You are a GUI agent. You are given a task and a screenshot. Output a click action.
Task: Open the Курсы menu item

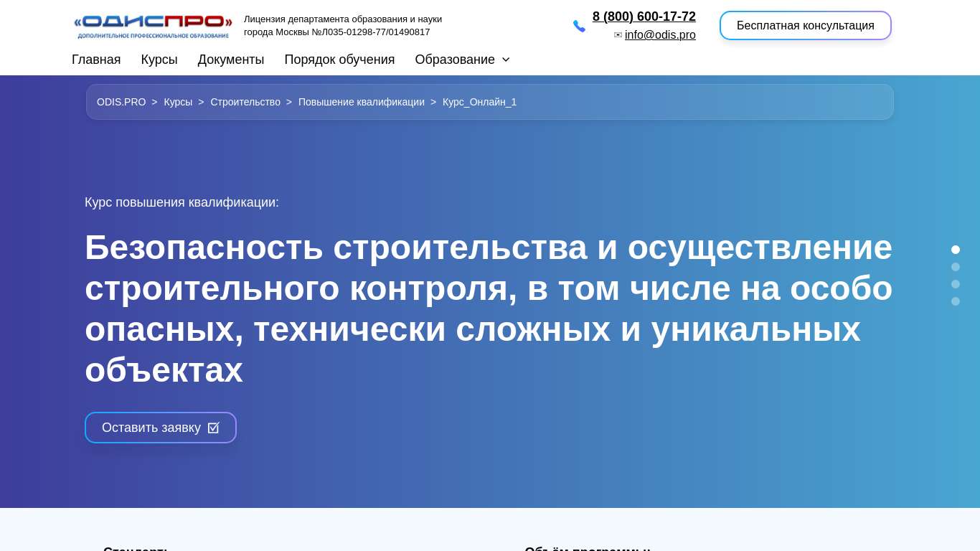159,60
